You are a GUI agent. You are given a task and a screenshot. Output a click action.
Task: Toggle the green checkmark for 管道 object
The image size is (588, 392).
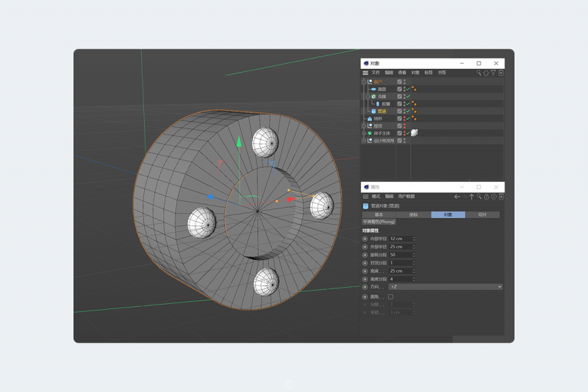408,111
